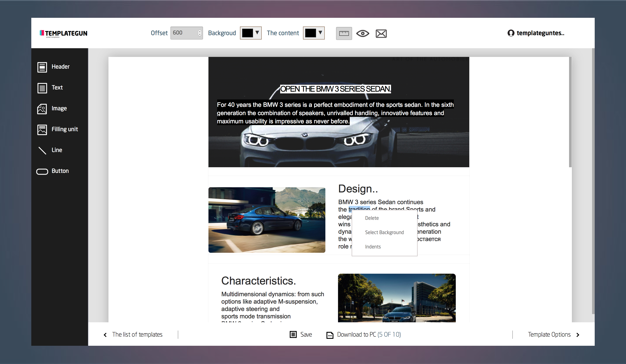
Task: Choose the Filling unit block icon
Action: [x=42, y=130]
